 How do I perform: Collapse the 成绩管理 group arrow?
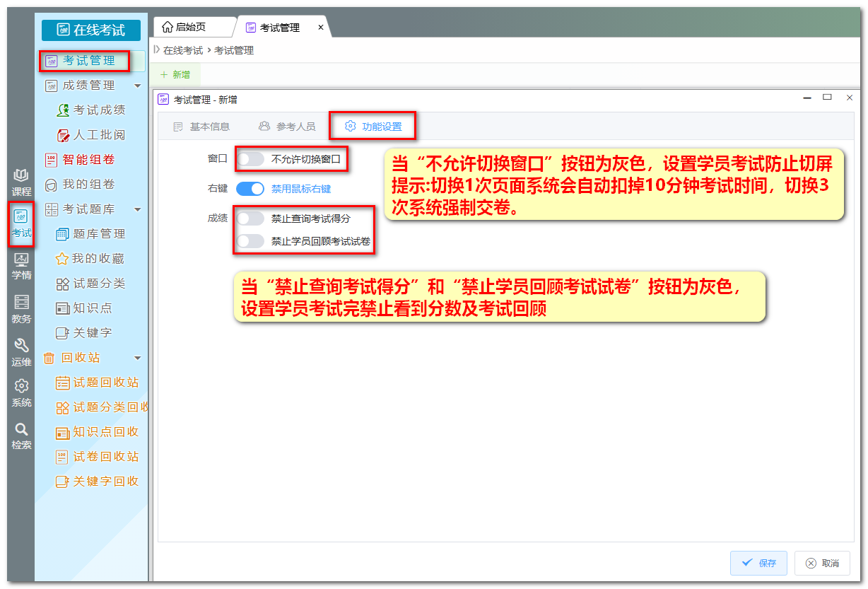(138, 86)
